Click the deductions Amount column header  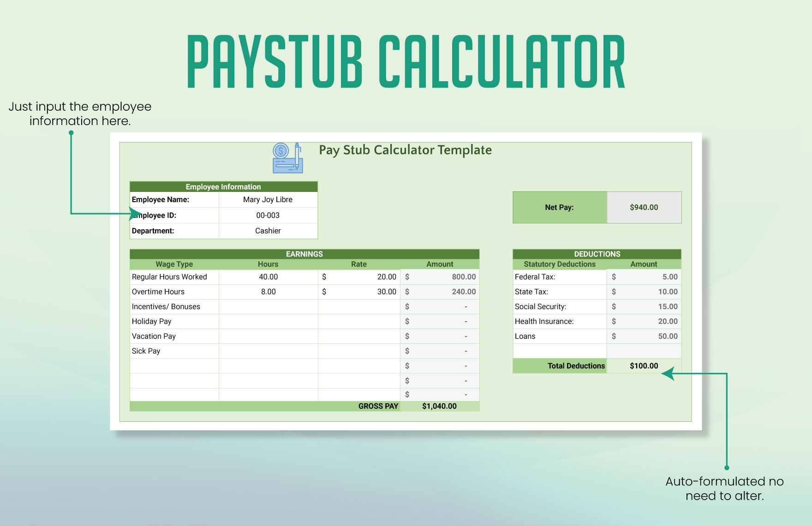[644, 264]
